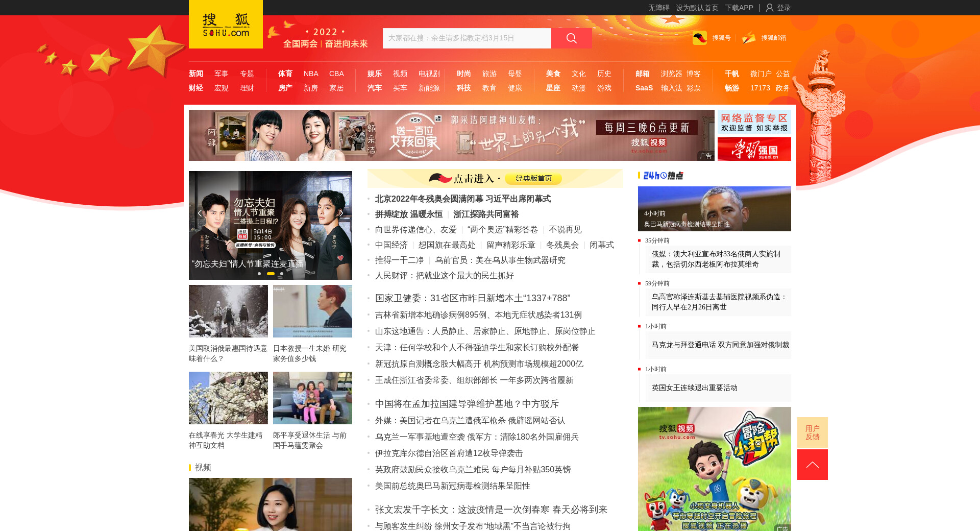
Task: Open the blossom tree news thumbnail
Action: (228, 398)
